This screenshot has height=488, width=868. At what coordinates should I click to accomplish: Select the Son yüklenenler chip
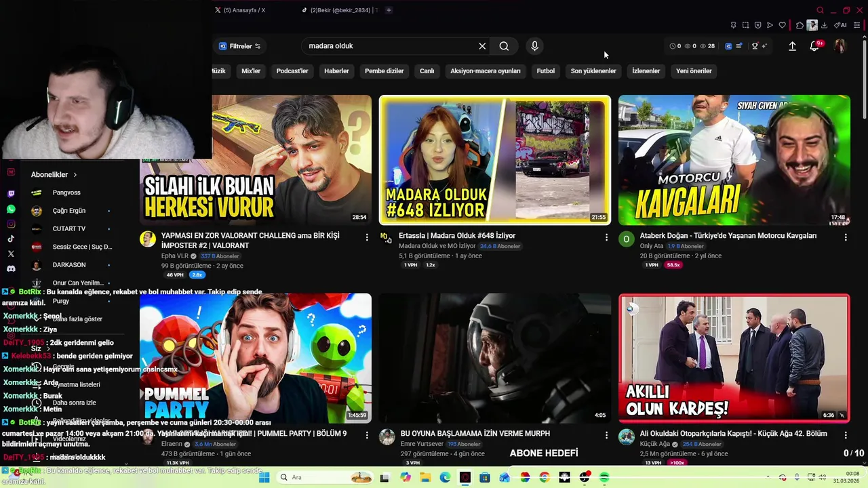coord(593,71)
